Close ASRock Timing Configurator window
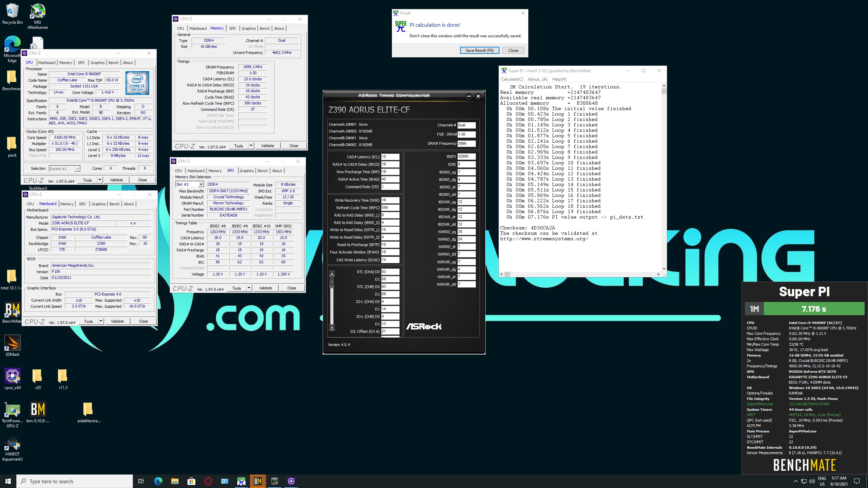 [478, 96]
